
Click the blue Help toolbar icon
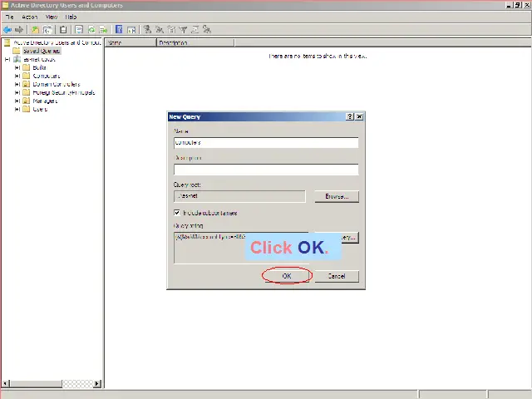[x=119, y=29]
